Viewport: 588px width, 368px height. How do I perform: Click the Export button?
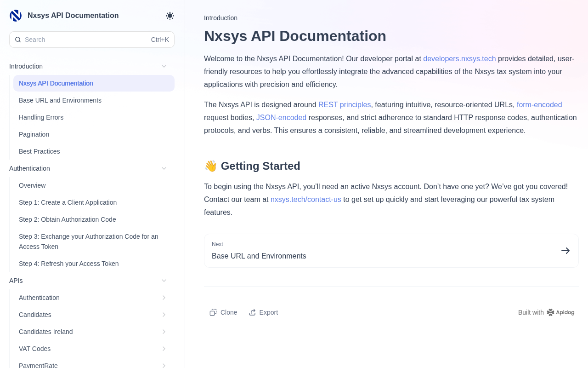tap(264, 312)
